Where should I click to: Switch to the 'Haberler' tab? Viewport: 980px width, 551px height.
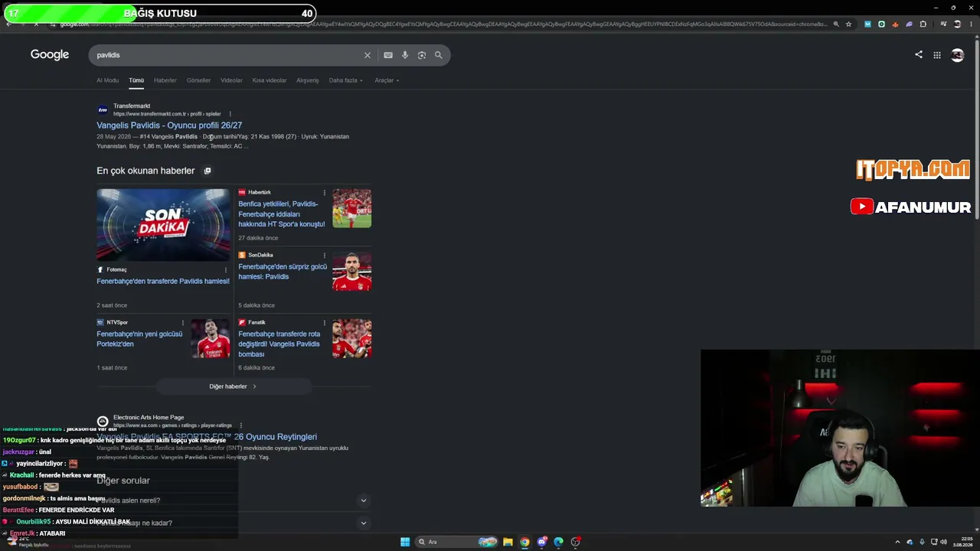[165, 80]
